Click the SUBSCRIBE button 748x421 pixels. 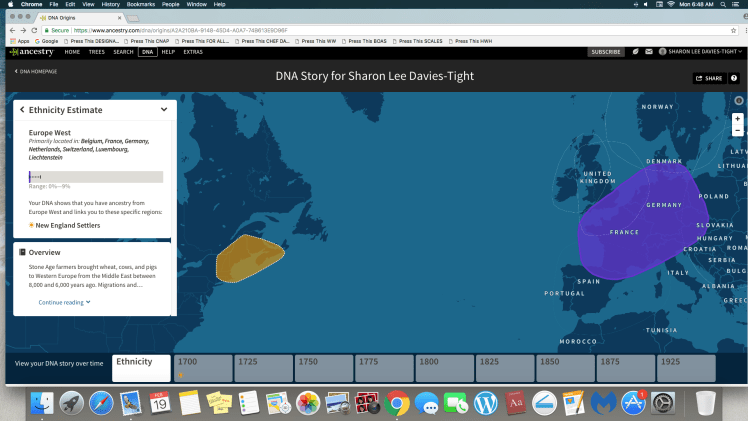click(x=606, y=52)
